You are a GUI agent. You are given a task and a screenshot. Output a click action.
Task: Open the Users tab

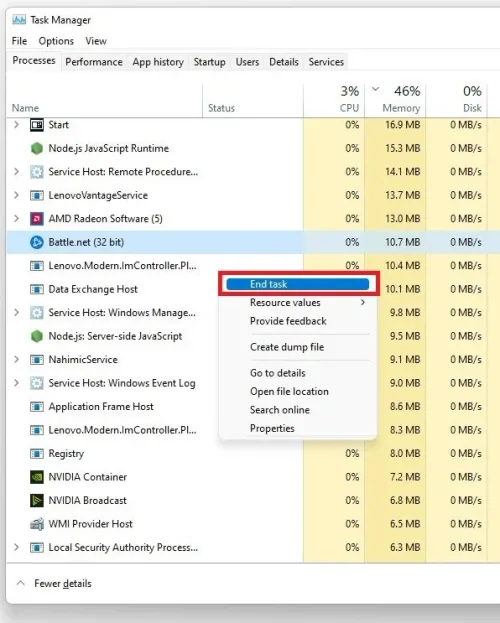point(247,62)
